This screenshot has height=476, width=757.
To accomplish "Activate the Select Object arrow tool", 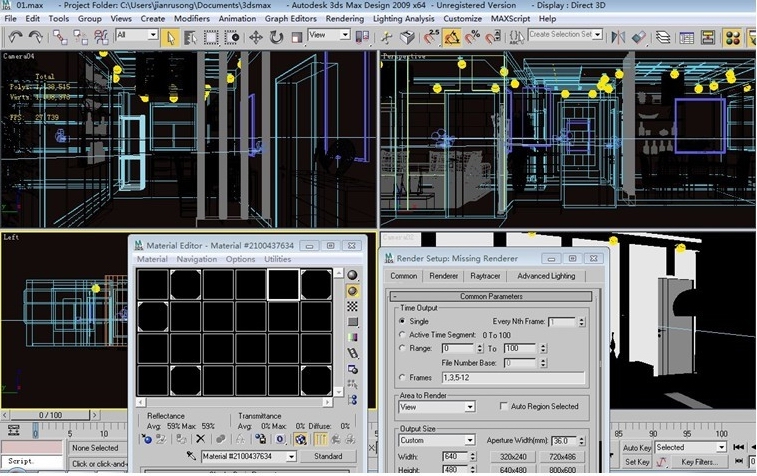I will tap(170, 37).
